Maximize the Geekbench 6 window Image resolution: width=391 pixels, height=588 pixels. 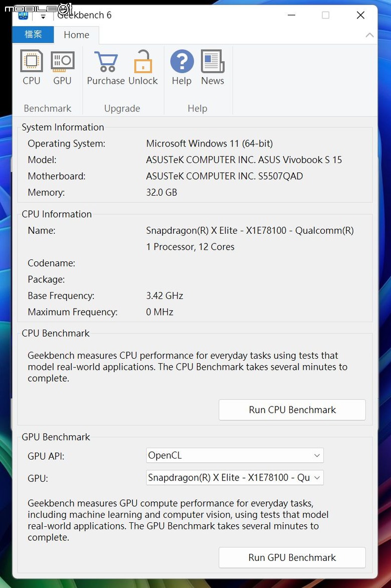pyautogui.click(x=325, y=15)
